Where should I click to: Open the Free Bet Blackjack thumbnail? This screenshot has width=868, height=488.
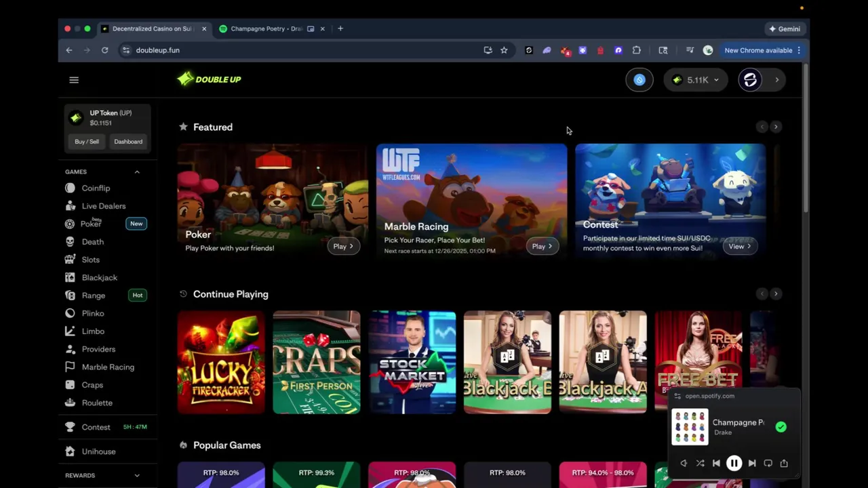pyautogui.click(x=698, y=362)
